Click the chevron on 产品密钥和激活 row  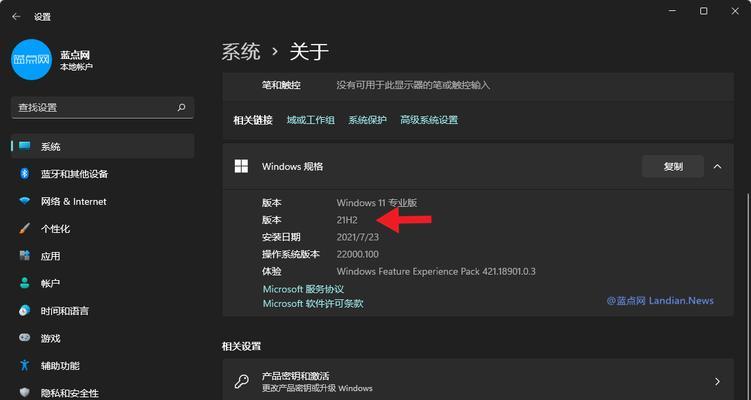[x=717, y=381]
